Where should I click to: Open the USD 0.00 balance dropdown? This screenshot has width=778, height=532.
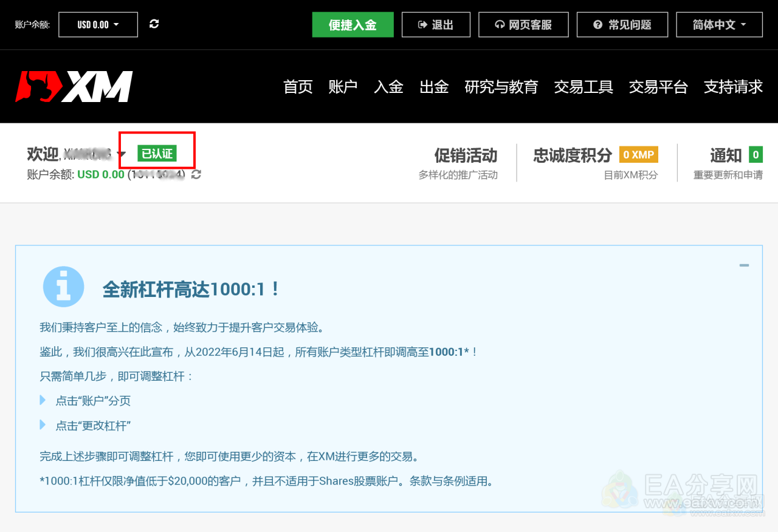[x=98, y=25]
